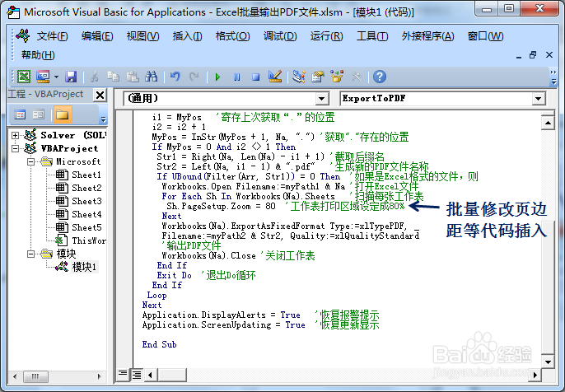Image resolution: width=565 pixels, height=392 pixels.
Task: Click project panel scroll right arrow
Action: (x=100, y=376)
